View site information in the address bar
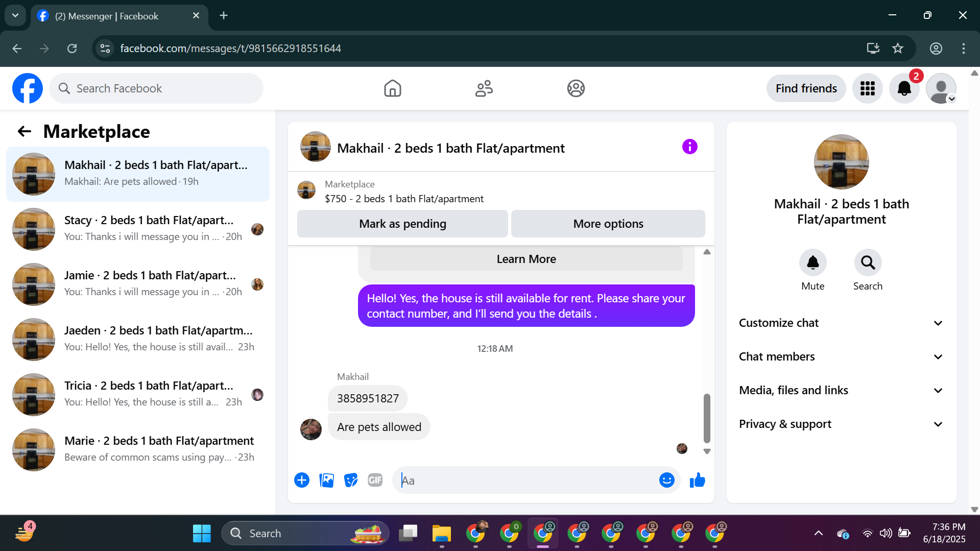This screenshot has height=551, width=980. (105, 49)
